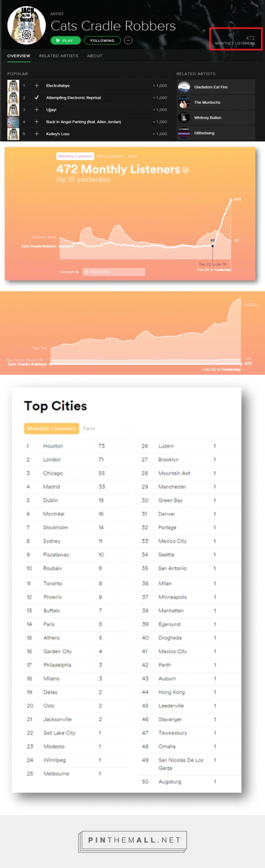
Task: Select the Hong Kong city row
Action: click(190, 692)
